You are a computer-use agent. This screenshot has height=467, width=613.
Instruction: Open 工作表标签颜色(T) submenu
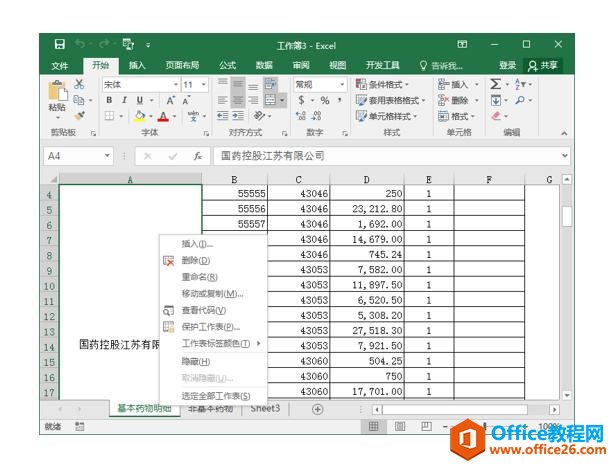click(x=214, y=344)
